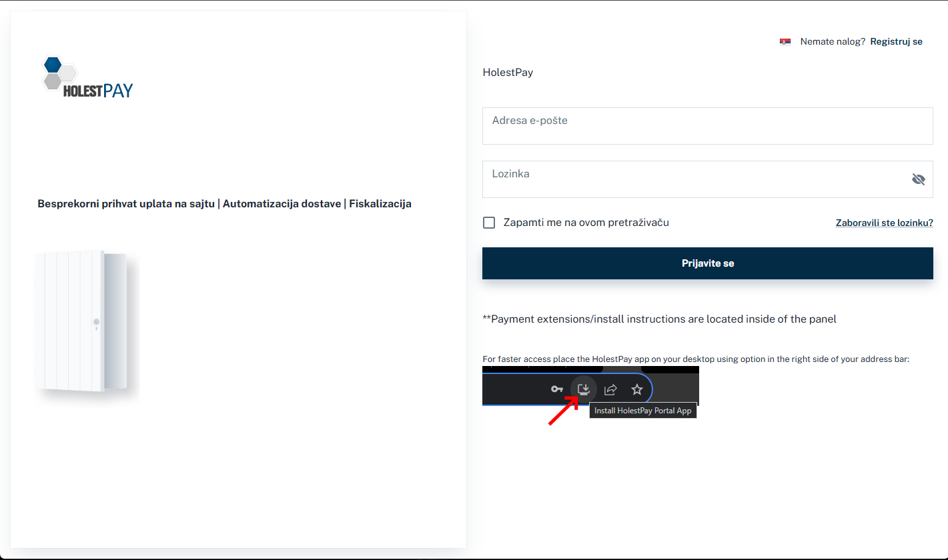The image size is (948, 560).
Task: Click the 'Install HolestPay Portal App' tooltip
Action: [642, 411]
